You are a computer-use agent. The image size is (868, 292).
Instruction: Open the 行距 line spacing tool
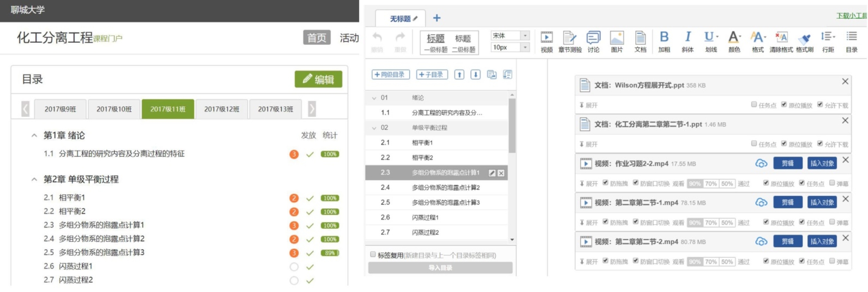[828, 37]
